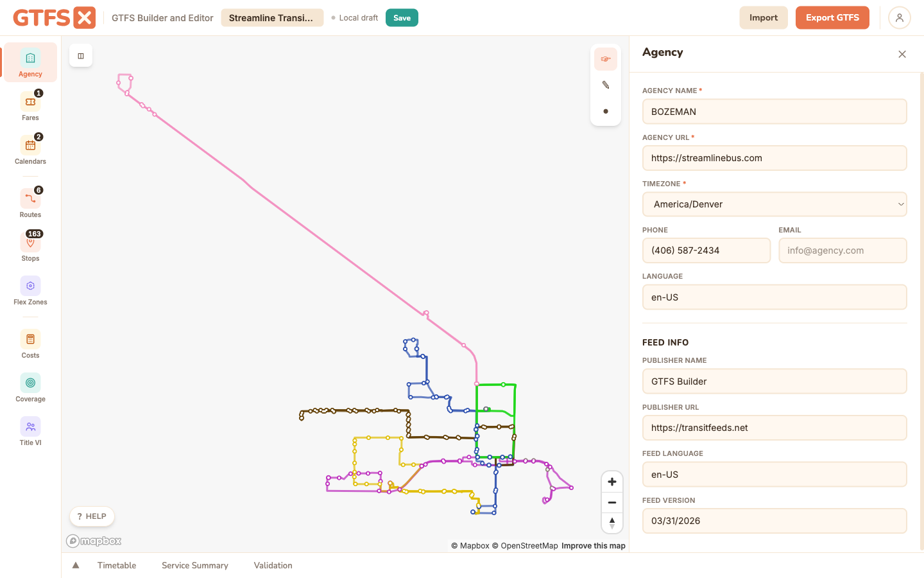Click the Phone number field
Screen dimensions: 924x578
[x=706, y=250]
